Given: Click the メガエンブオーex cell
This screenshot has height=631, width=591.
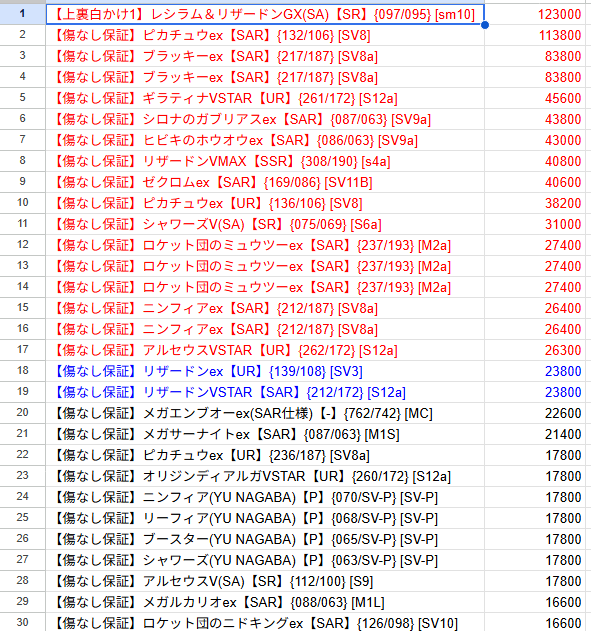Looking at the screenshot, I should (265, 413).
